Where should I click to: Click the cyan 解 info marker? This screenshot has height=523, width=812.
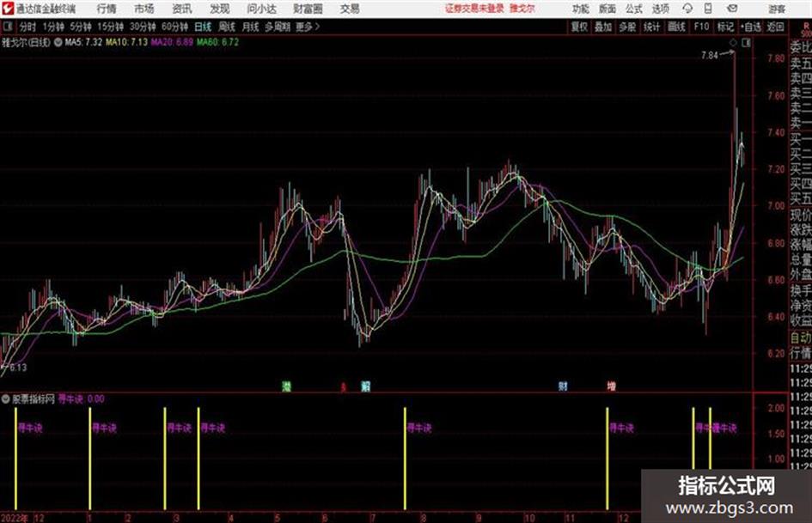pyautogui.click(x=365, y=386)
